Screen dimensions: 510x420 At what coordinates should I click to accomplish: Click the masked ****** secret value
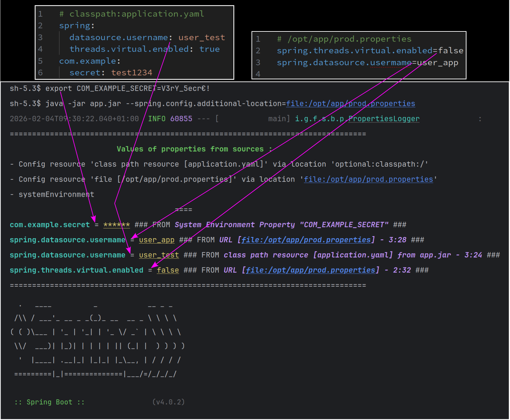tap(116, 225)
